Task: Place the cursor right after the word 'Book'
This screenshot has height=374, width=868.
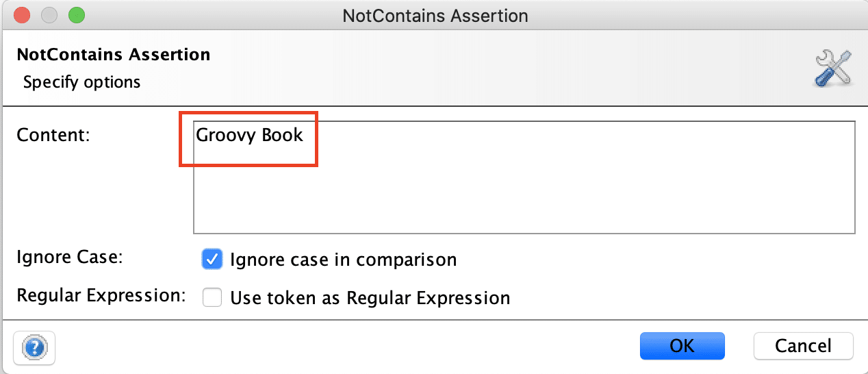Action: tap(304, 135)
